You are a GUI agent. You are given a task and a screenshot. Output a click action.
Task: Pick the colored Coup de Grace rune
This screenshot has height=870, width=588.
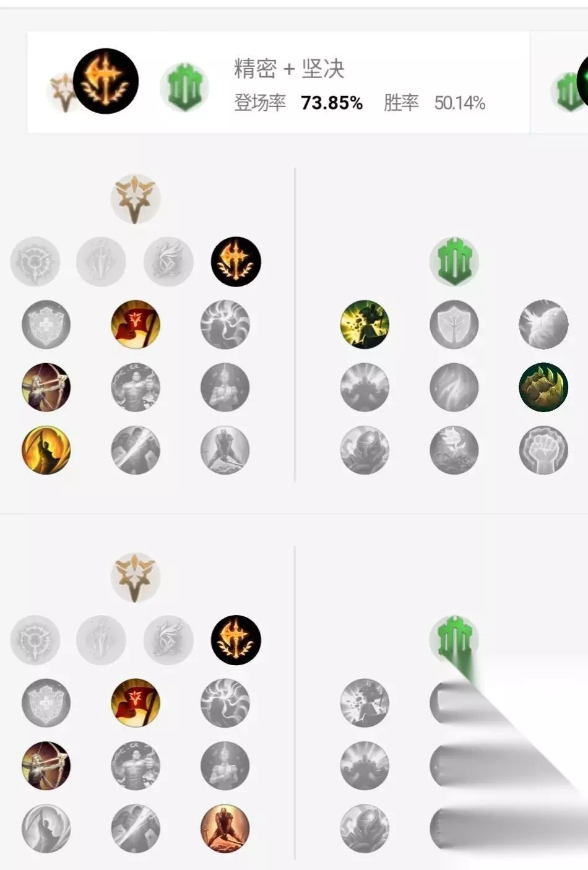[46, 450]
